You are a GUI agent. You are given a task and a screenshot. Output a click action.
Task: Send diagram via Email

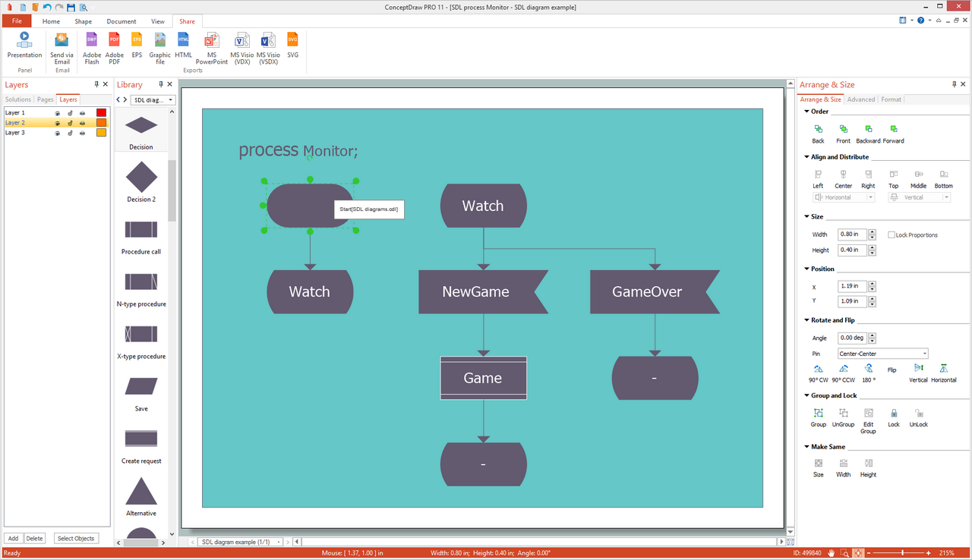coord(62,47)
